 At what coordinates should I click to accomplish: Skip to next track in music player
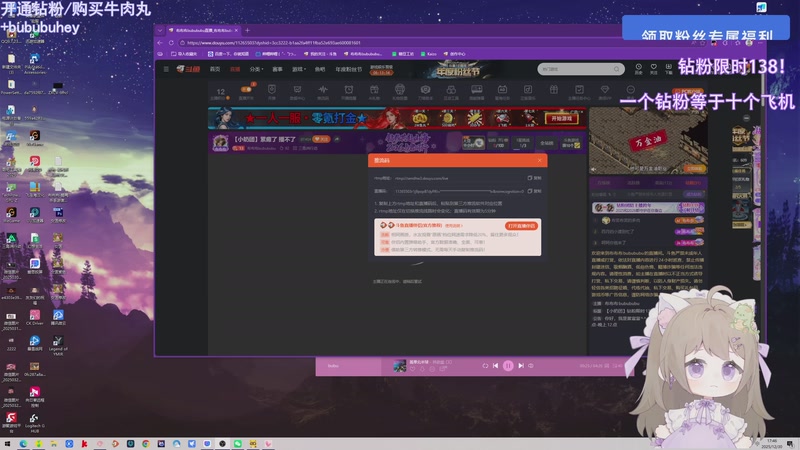pyautogui.click(x=520, y=366)
